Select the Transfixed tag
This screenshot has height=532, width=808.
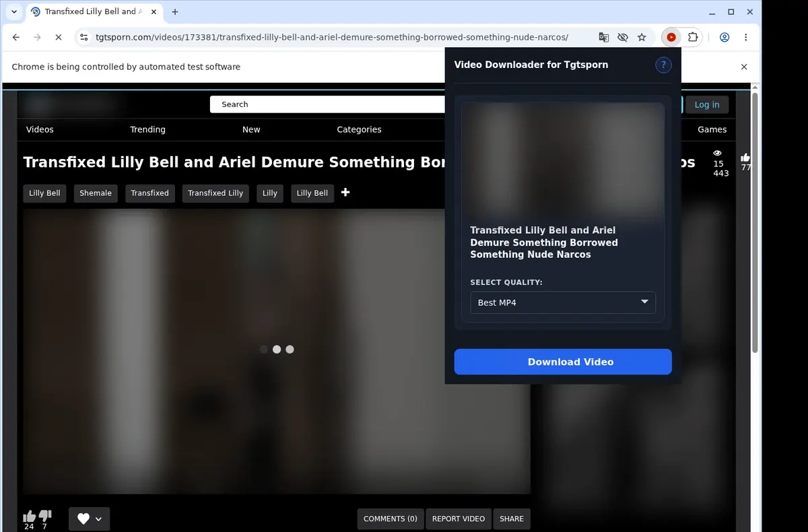click(x=149, y=193)
